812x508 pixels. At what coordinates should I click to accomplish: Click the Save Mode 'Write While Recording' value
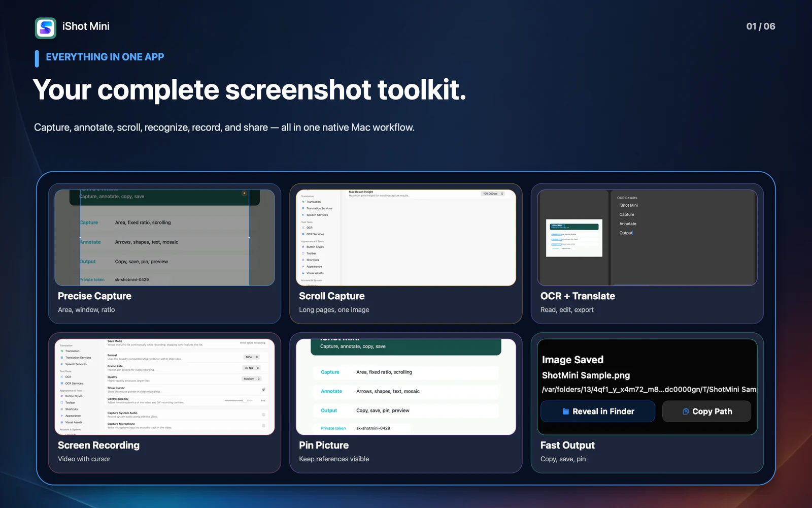[x=252, y=343]
